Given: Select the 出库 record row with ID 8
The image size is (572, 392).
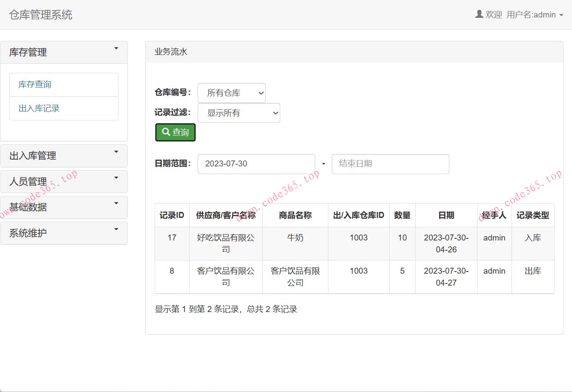Looking at the screenshot, I should (x=172, y=277).
